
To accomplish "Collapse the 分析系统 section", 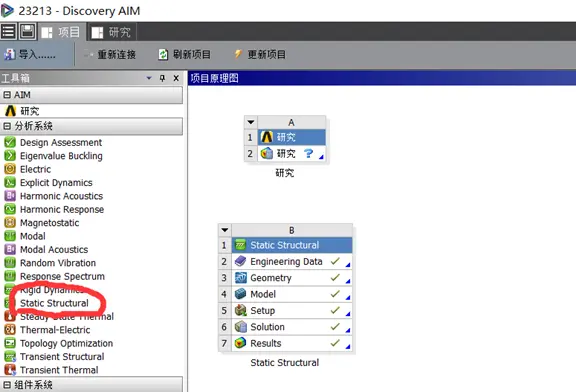I will click(x=7, y=126).
